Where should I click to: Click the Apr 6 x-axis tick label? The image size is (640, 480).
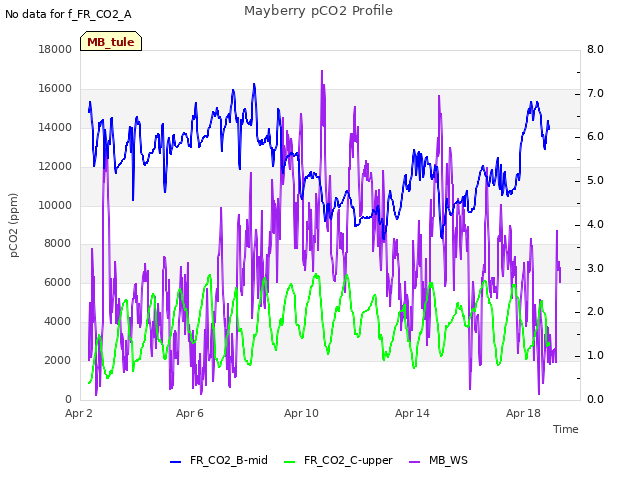pos(190,413)
